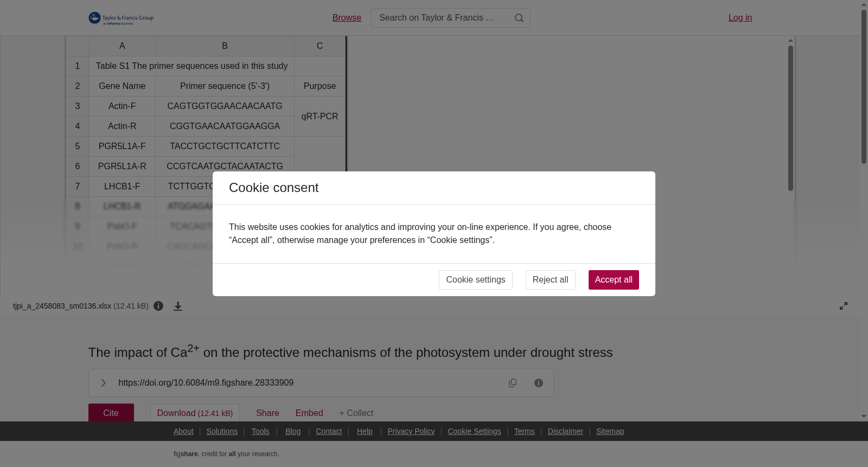
Task: Click Download (12.41 kB) button
Action: (195, 413)
